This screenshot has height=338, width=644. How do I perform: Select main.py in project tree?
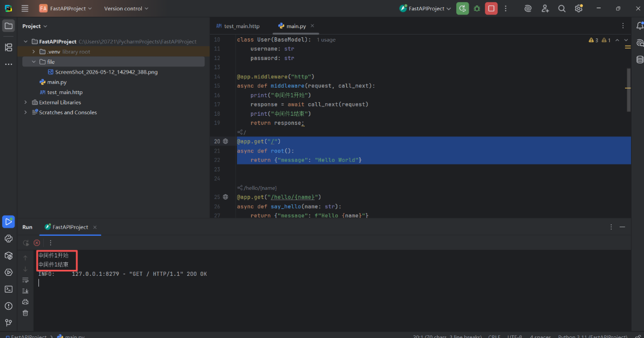[57, 82]
